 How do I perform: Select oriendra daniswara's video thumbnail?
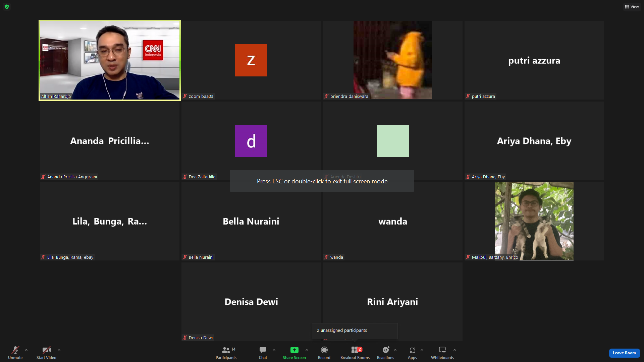pyautogui.click(x=392, y=60)
